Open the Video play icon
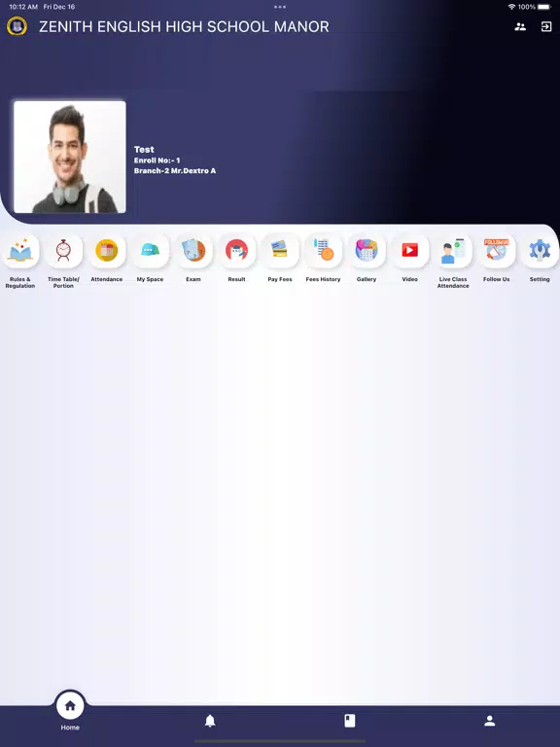560x747 pixels. coord(410,251)
